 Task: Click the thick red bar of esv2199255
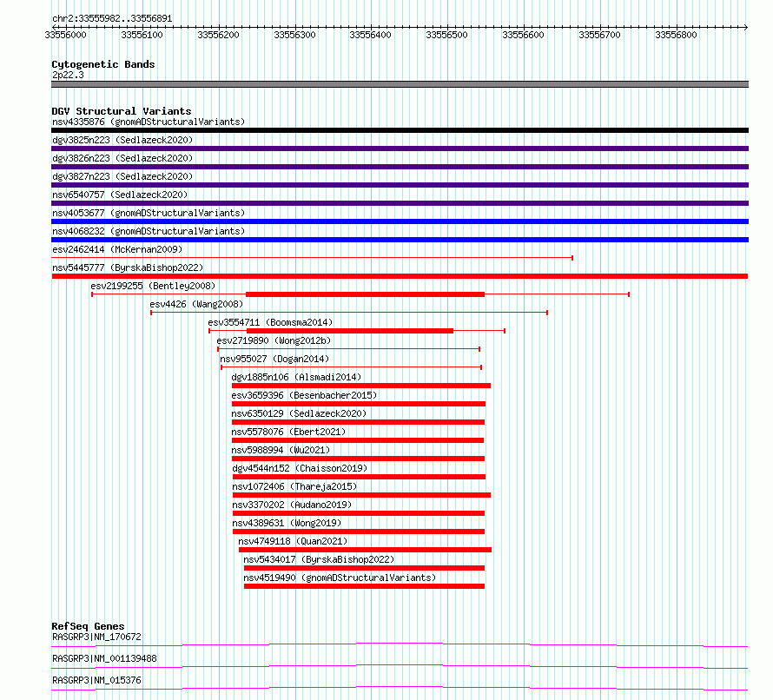(366, 294)
